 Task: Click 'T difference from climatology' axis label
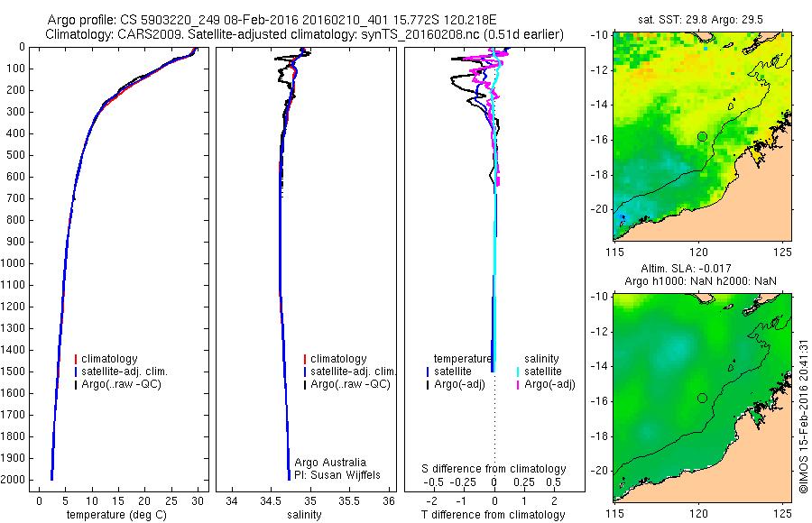click(x=493, y=515)
